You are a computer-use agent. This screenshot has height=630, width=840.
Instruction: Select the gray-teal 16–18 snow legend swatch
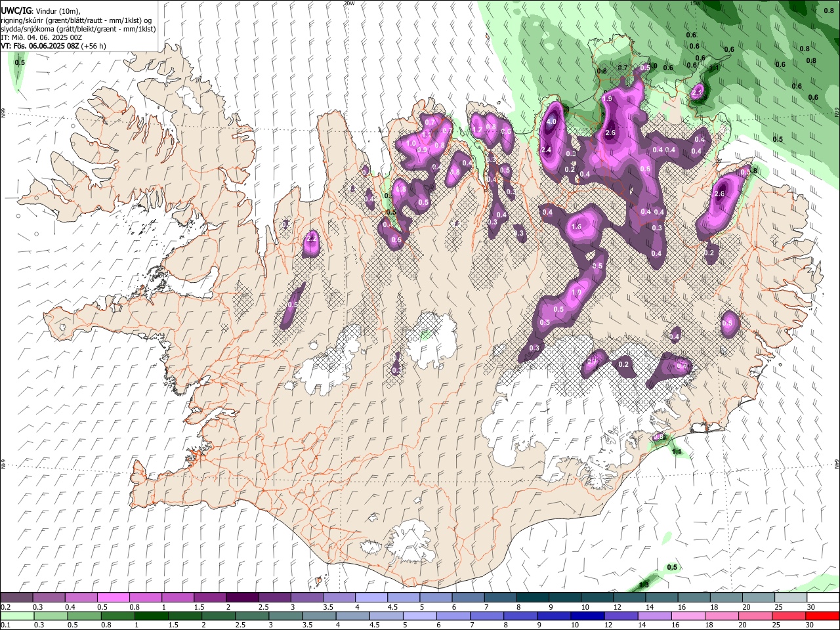[x=693, y=598]
